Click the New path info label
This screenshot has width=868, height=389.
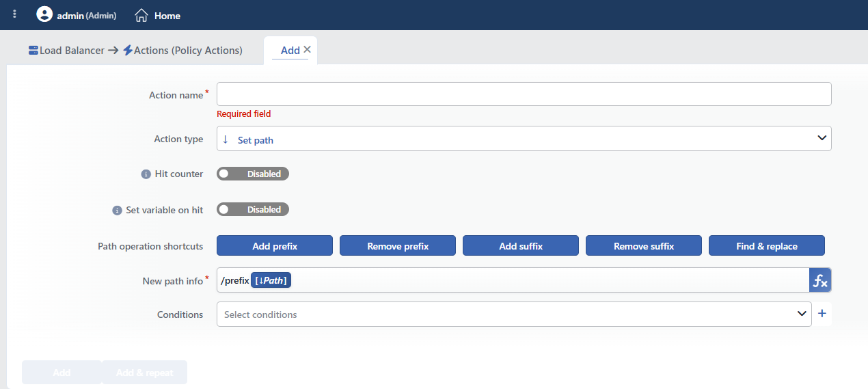[x=172, y=281]
